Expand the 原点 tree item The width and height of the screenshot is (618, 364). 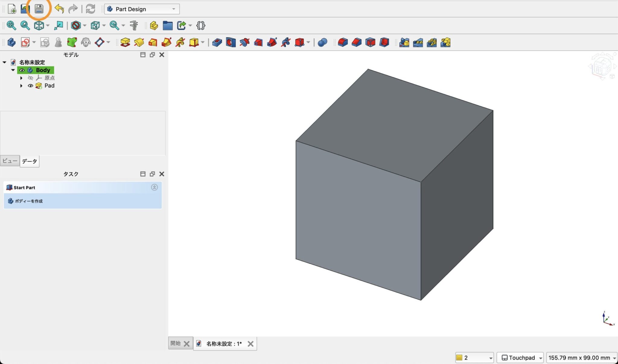click(21, 78)
